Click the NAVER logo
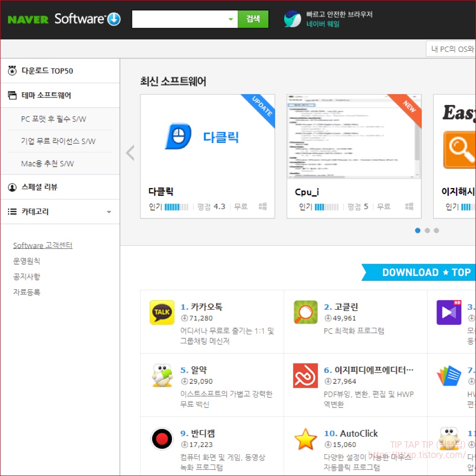 click(x=28, y=19)
